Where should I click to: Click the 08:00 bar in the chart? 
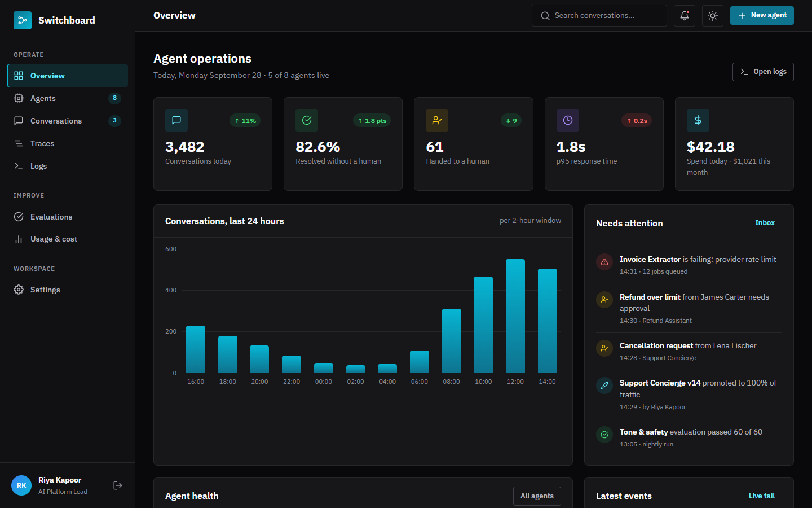pyautogui.click(x=452, y=341)
